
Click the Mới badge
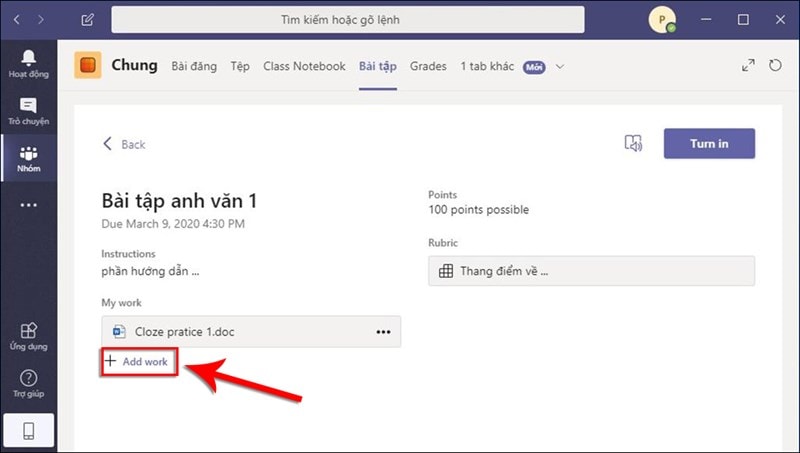534,67
